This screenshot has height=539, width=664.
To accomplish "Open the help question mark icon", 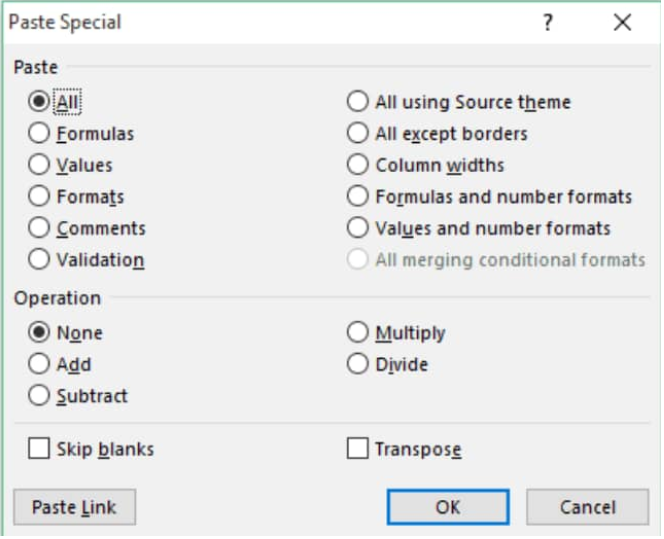I will click(549, 22).
